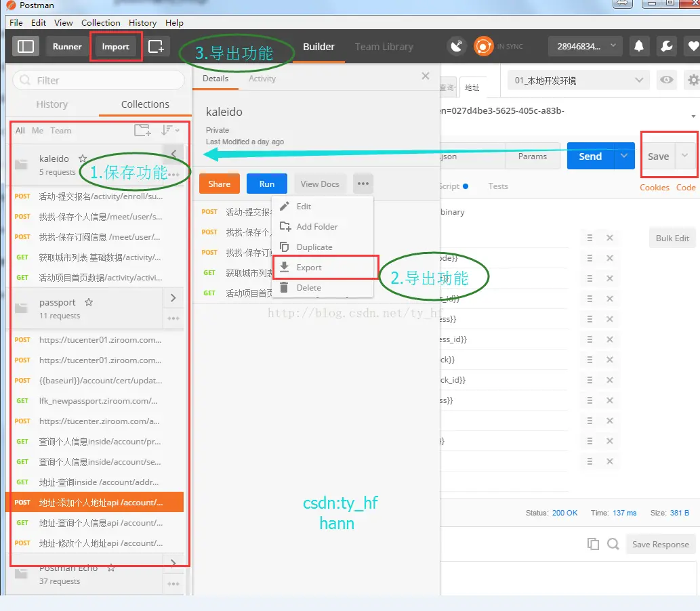
Task: Toggle environment quick look eye icon
Action: [667, 81]
